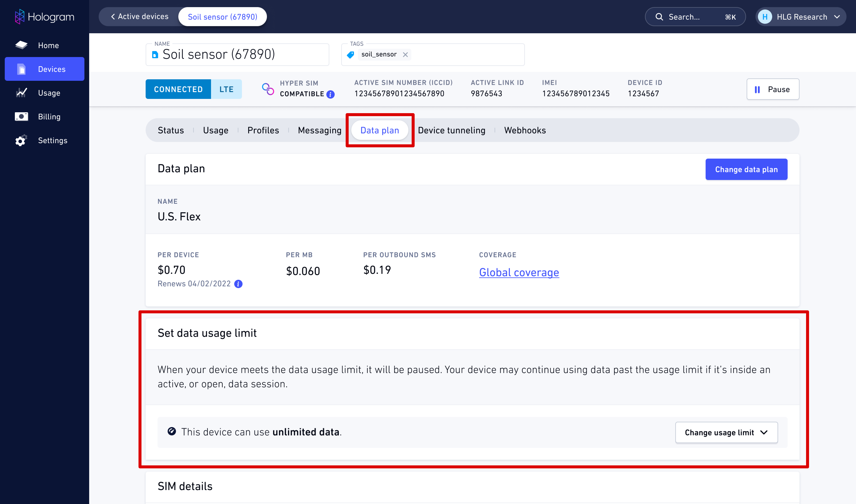The height and width of the screenshot is (504, 856).
Task: Click the $0.19 per outbound SMS price
Action: point(377,270)
